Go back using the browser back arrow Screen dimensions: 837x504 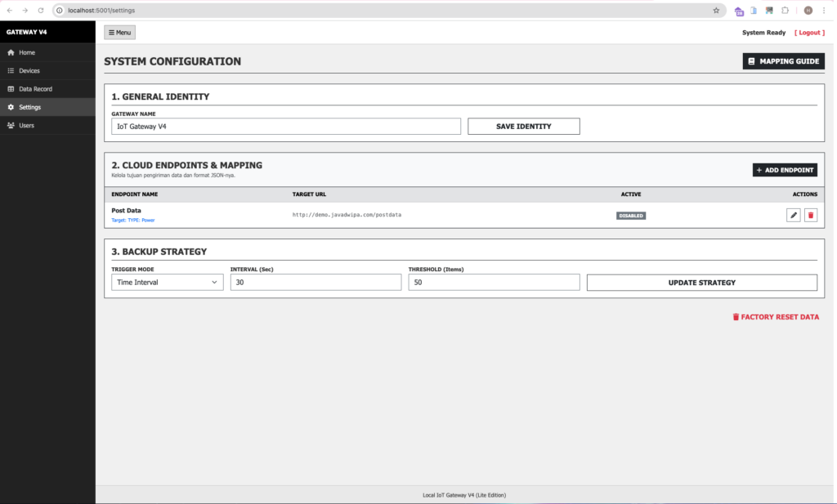coord(9,11)
